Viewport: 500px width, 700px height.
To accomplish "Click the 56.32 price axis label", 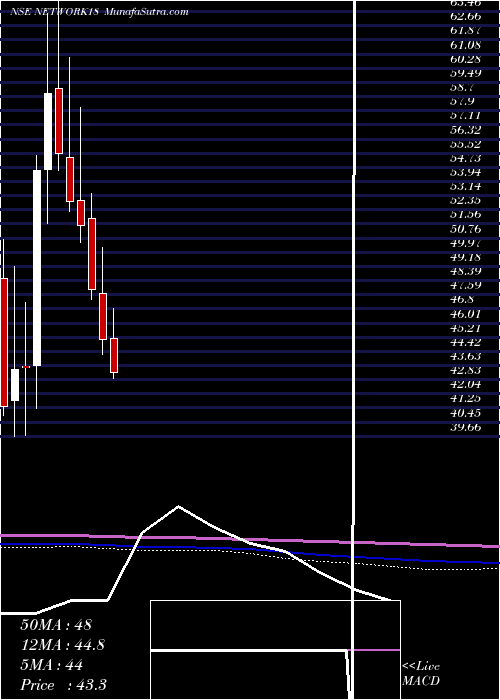I will [465, 129].
